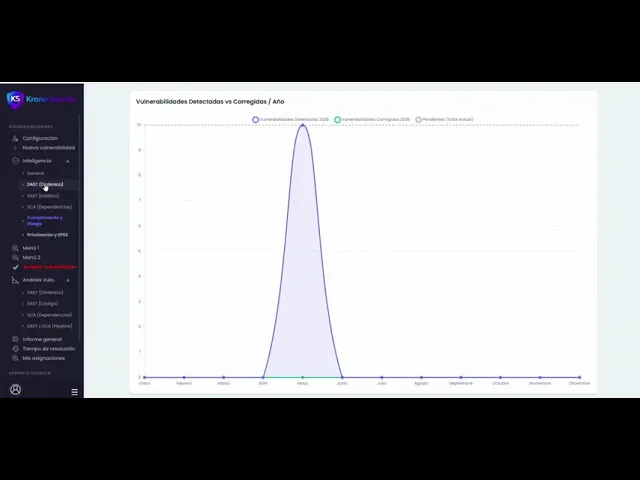Click the Mayo peak data point at 10
This screenshot has height=480, width=640.
pyautogui.click(x=303, y=125)
